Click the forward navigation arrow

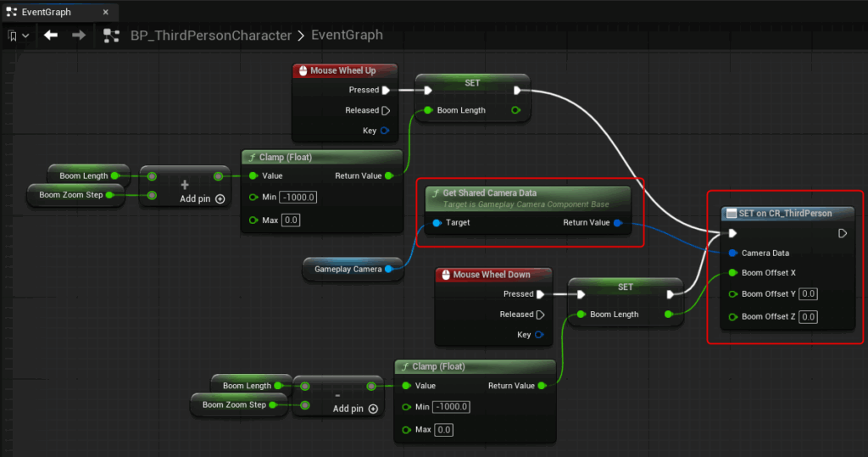pyautogui.click(x=79, y=36)
